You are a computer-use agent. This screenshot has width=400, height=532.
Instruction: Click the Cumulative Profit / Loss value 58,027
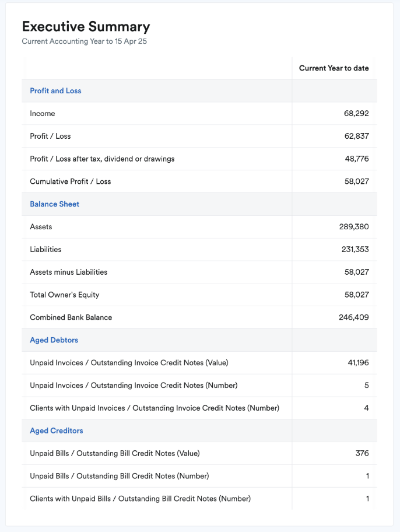357,181
